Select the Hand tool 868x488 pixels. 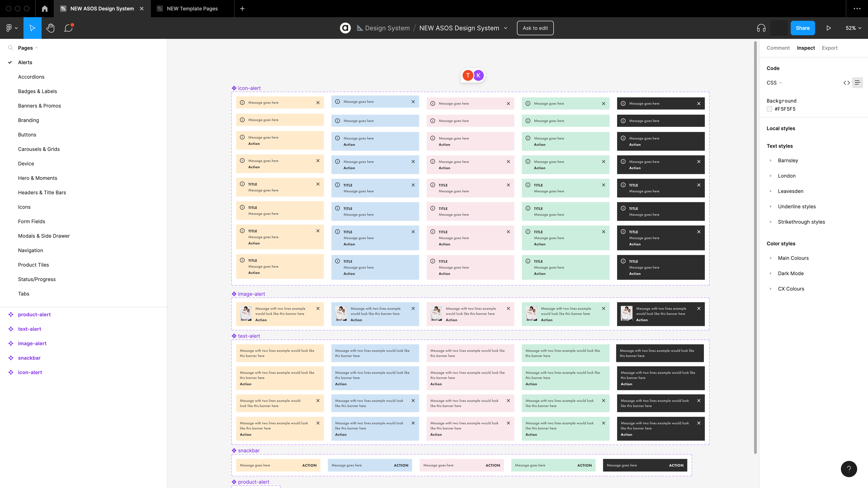coord(51,28)
